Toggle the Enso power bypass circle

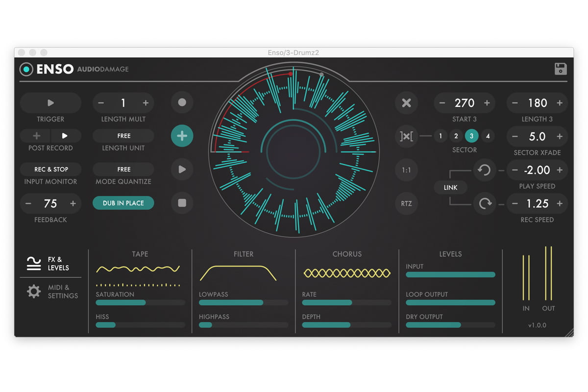[26, 69]
